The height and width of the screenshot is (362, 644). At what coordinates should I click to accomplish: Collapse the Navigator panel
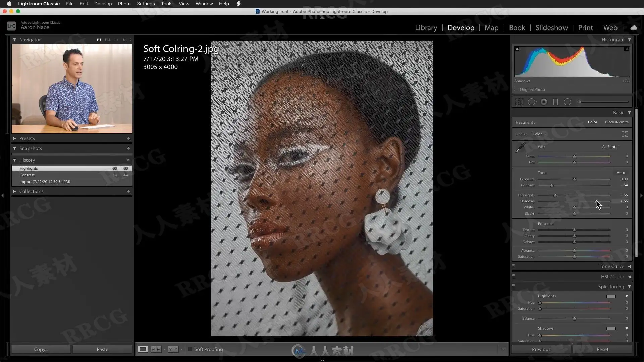coord(14,40)
